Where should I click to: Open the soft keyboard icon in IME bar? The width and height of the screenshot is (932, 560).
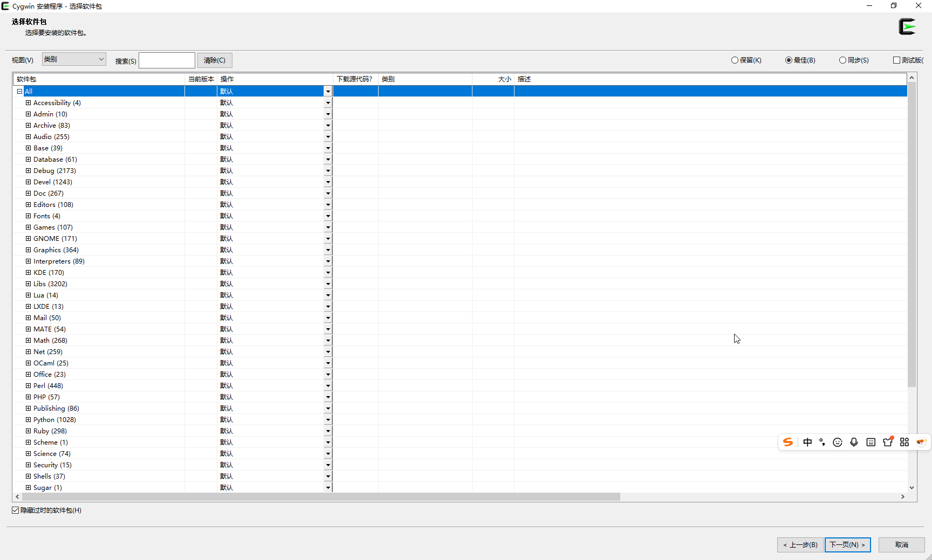871,442
